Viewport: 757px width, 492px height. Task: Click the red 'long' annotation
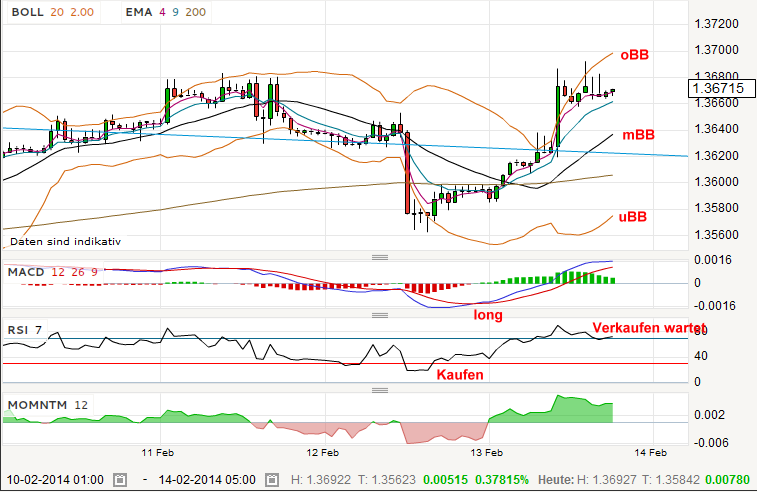click(488, 315)
